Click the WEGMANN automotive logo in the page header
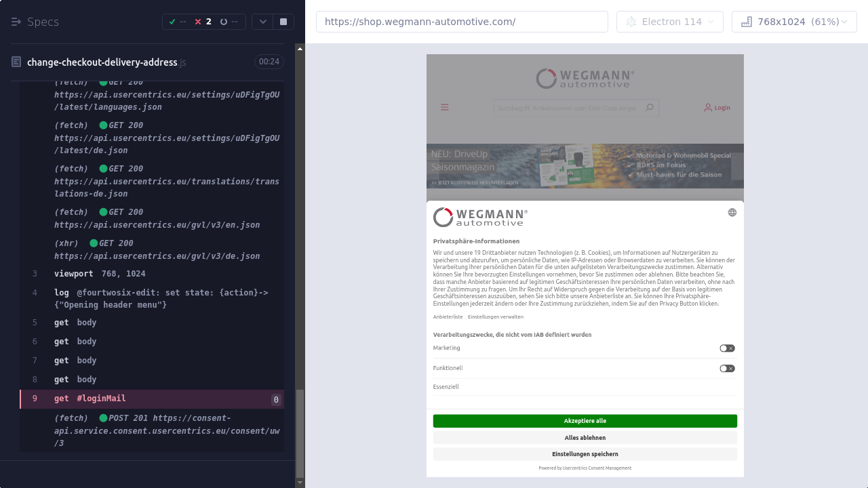 pyautogui.click(x=585, y=79)
